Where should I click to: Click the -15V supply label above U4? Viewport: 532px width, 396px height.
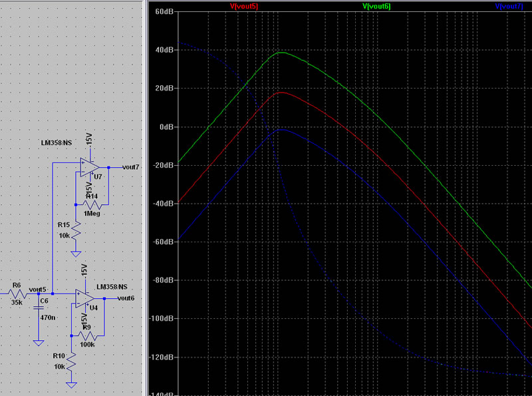pyautogui.click(x=84, y=270)
